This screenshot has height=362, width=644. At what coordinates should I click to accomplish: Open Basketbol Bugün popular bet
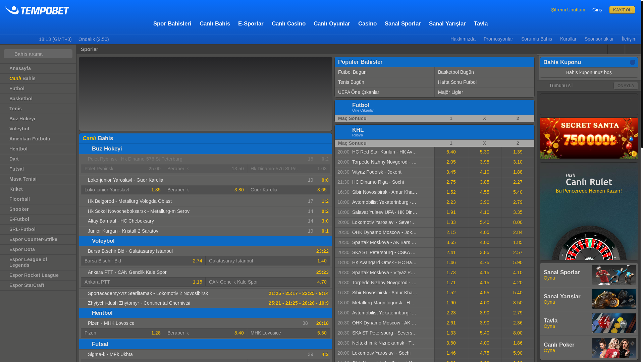click(x=484, y=72)
